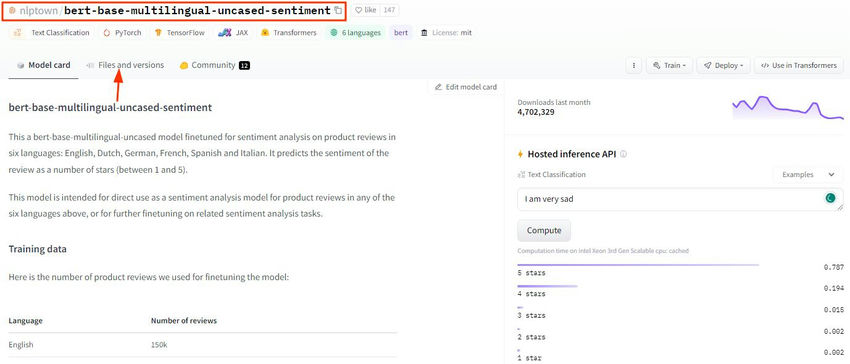Click the 6 languages tag
The image size is (850, 364).
coord(356,33)
